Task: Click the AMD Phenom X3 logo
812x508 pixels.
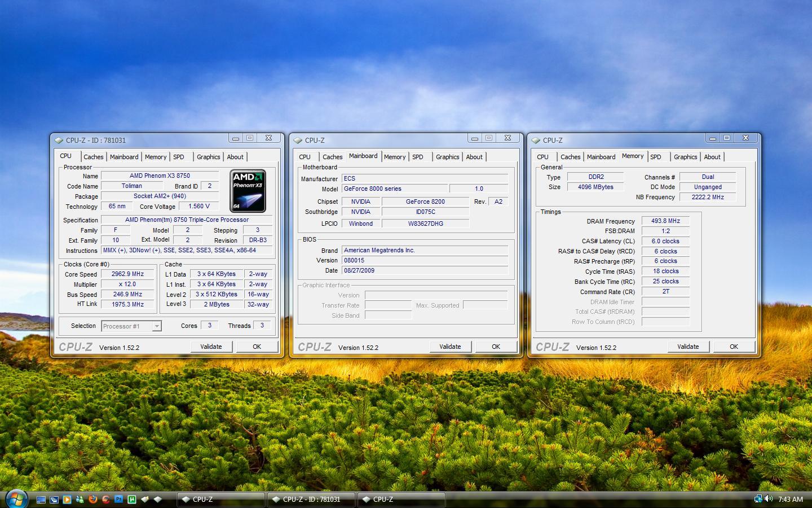Action: point(248,191)
